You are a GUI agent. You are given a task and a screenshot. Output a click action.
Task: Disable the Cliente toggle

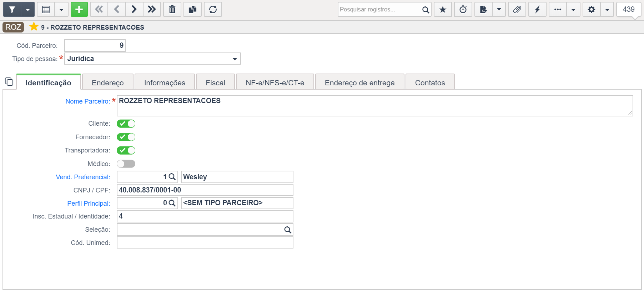click(126, 124)
